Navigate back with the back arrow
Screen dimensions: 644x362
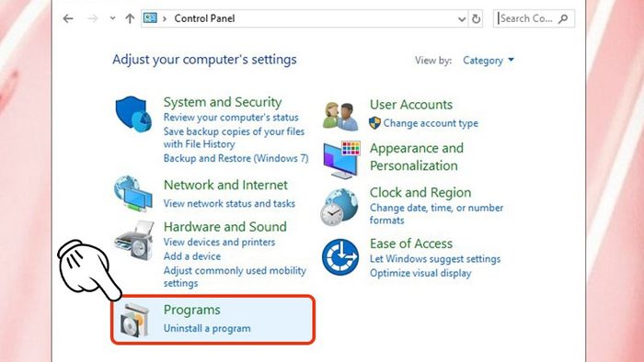(68, 18)
